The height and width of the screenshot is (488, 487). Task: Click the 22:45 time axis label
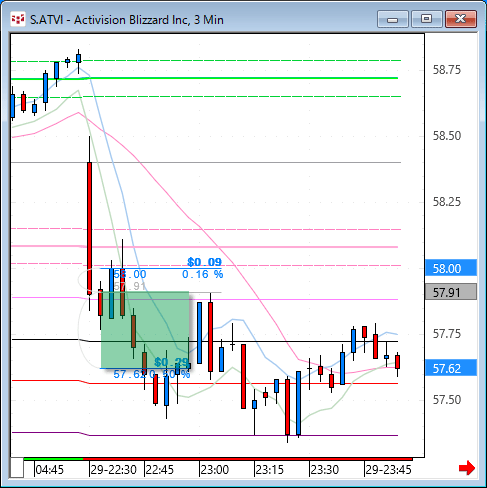pyautogui.click(x=160, y=470)
